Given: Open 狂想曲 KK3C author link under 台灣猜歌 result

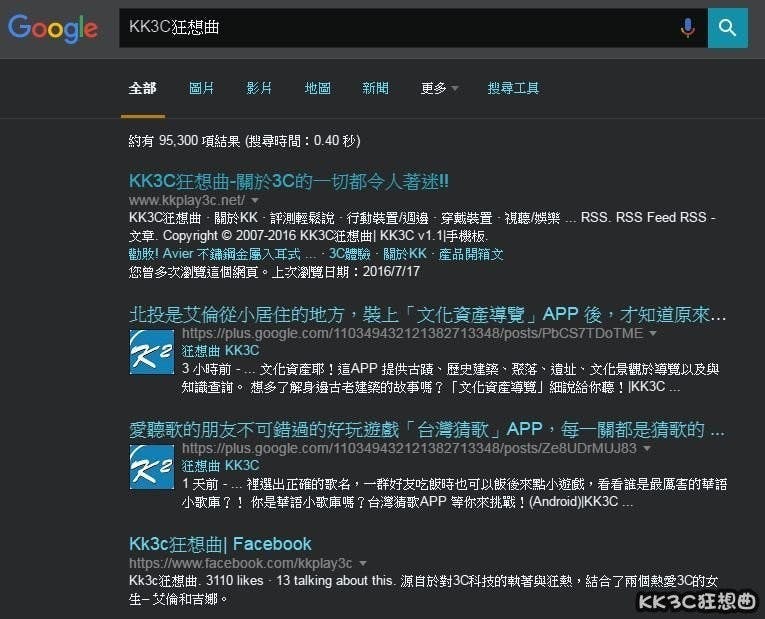Looking at the screenshot, I should tap(221, 465).
